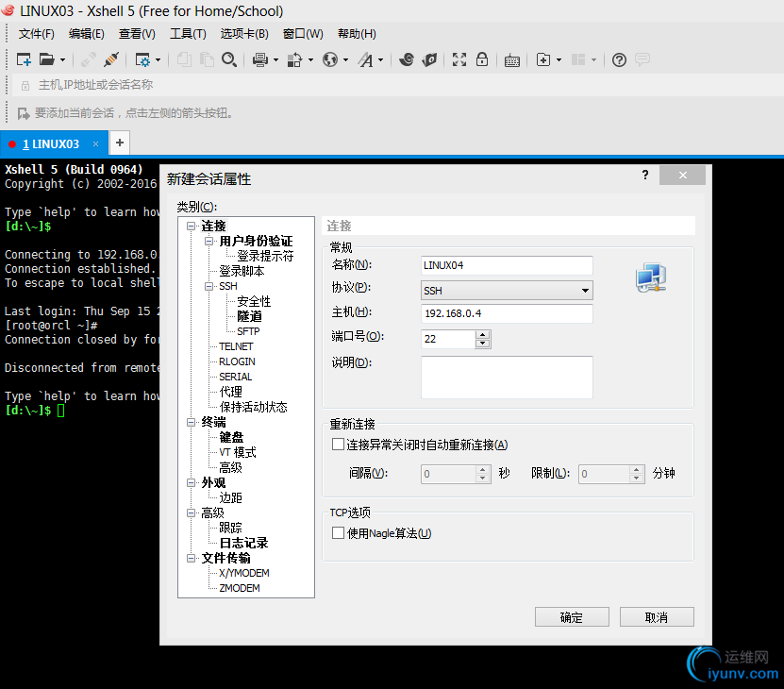
Task: Open the dropdown arrow beside Open folder icon
Action: tap(62, 60)
